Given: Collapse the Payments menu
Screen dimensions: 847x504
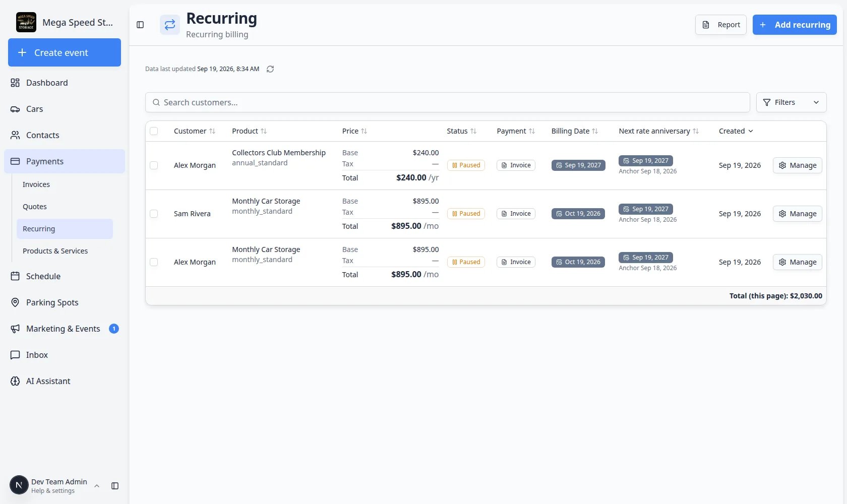Looking at the screenshot, I should pos(65,161).
